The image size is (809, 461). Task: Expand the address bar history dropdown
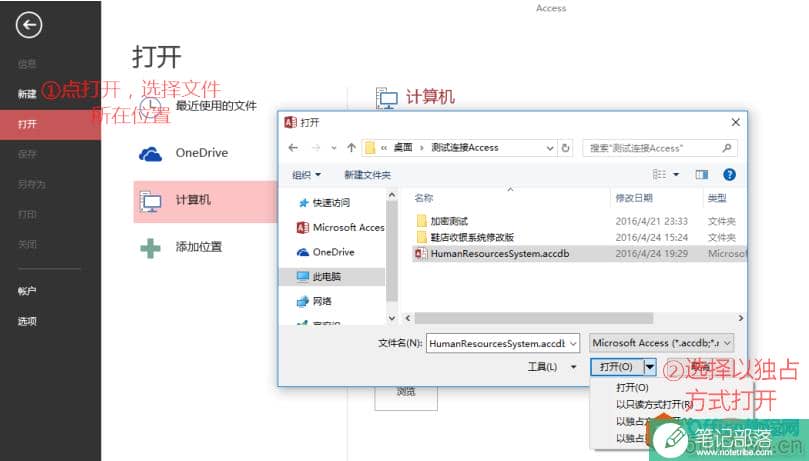pyautogui.click(x=550, y=148)
